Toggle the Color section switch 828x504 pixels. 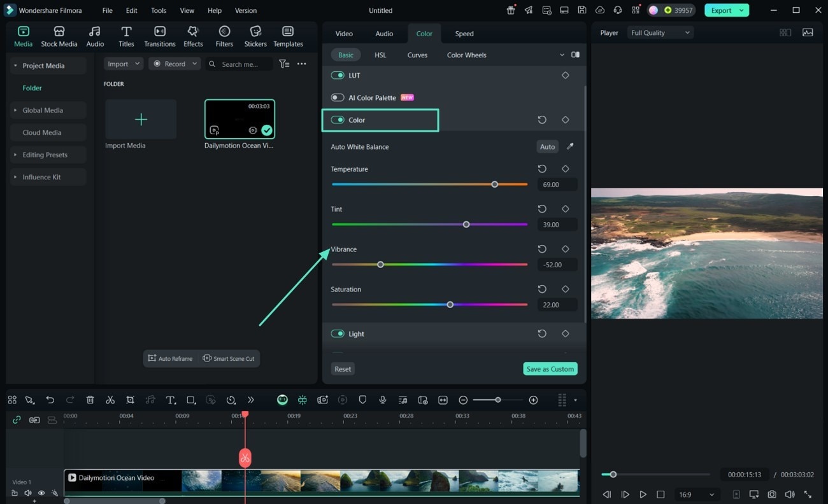[338, 120]
